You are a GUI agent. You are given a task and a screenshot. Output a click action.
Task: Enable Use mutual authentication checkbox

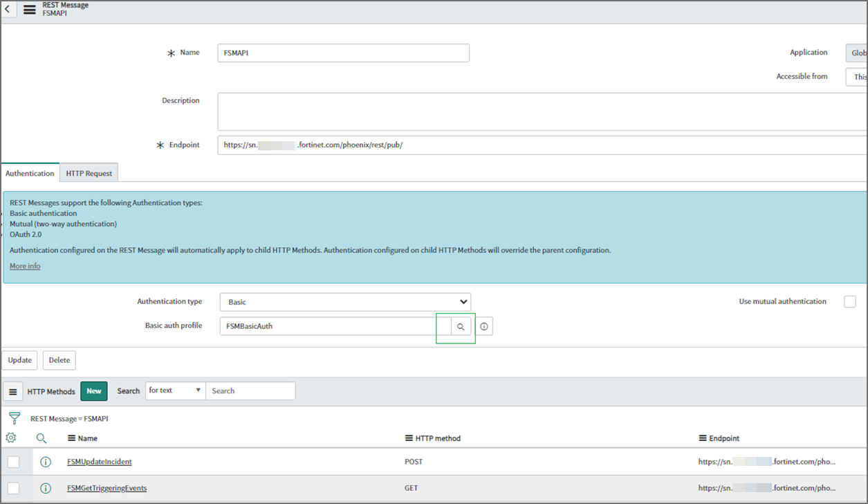click(x=850, y=302)
